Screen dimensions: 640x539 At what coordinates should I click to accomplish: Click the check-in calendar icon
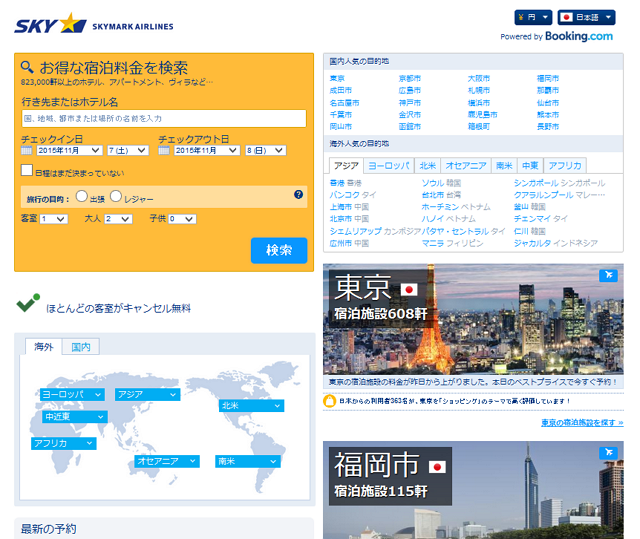(x=27, y=150)
